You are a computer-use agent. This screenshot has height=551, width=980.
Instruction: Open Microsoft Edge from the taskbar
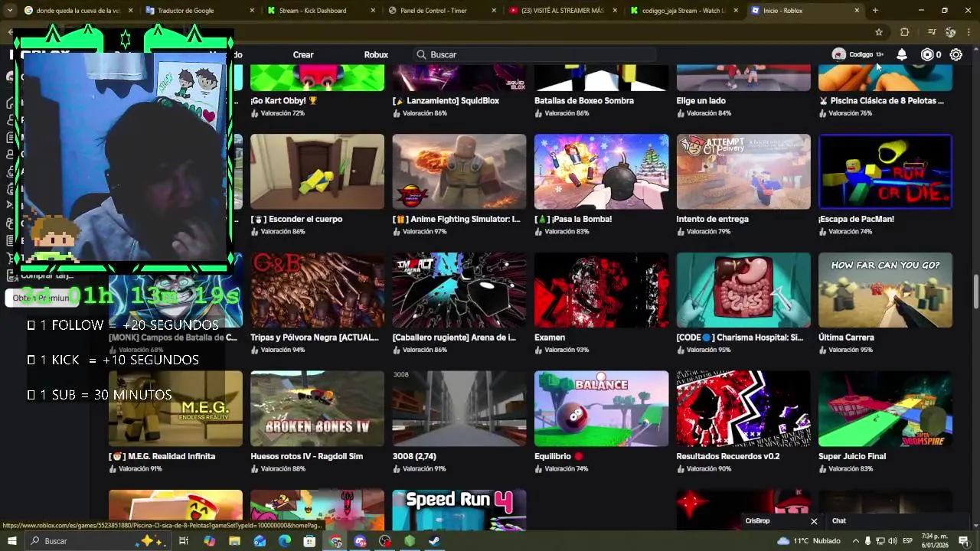coord(285,541)
